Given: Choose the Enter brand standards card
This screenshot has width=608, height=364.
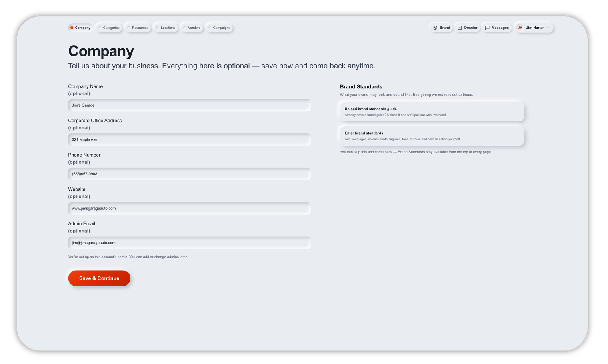Looking at the screenshot, I should [432, 136].
